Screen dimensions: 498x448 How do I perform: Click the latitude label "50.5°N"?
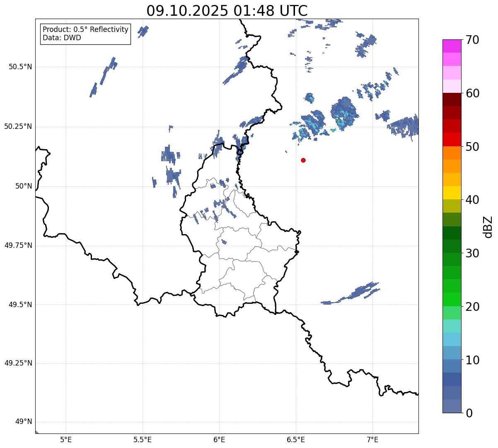20,67
